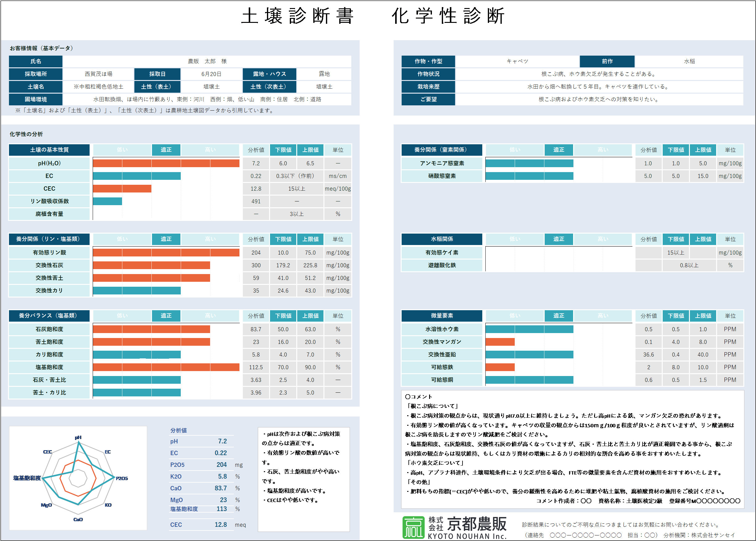Image resolution: width=756 pixels, height=541 pixels.
Task: Click the 交換性マンガン orange bar
Action: tap(500, 342)
